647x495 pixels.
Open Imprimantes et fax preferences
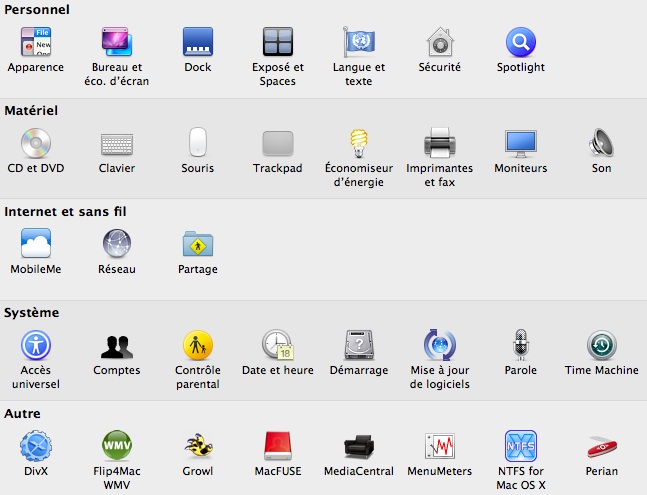tap(440, 143)
